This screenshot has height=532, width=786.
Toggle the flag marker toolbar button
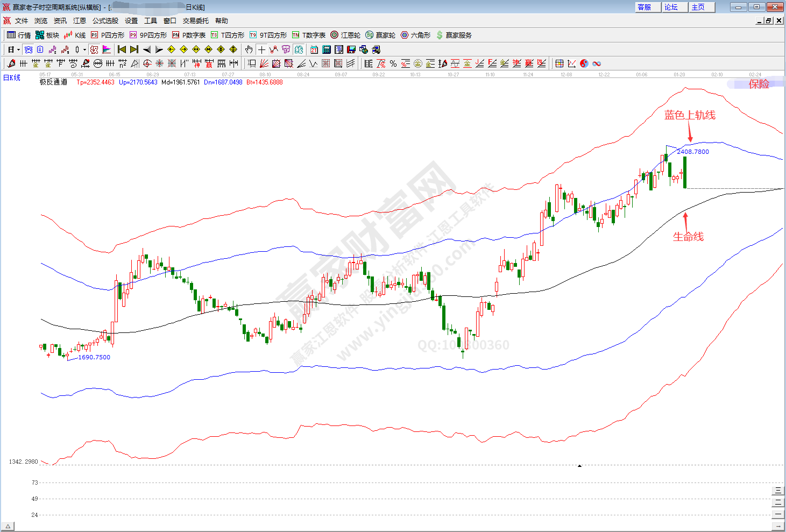[x=107, y=49]
